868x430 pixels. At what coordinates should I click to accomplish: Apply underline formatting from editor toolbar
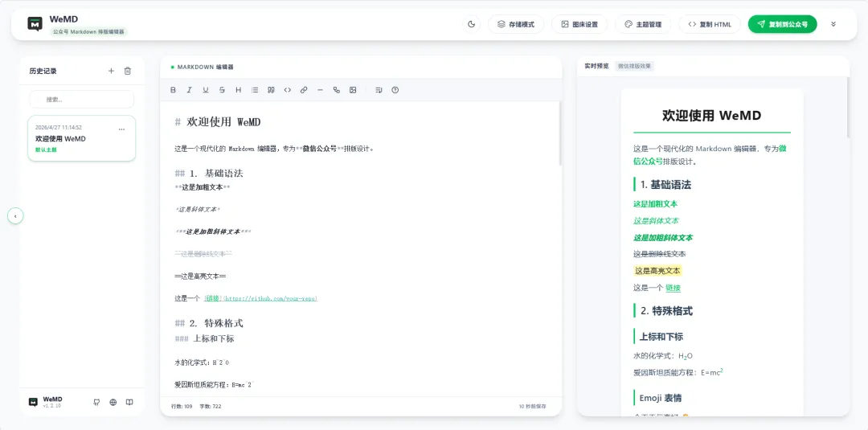coord(206,90)
